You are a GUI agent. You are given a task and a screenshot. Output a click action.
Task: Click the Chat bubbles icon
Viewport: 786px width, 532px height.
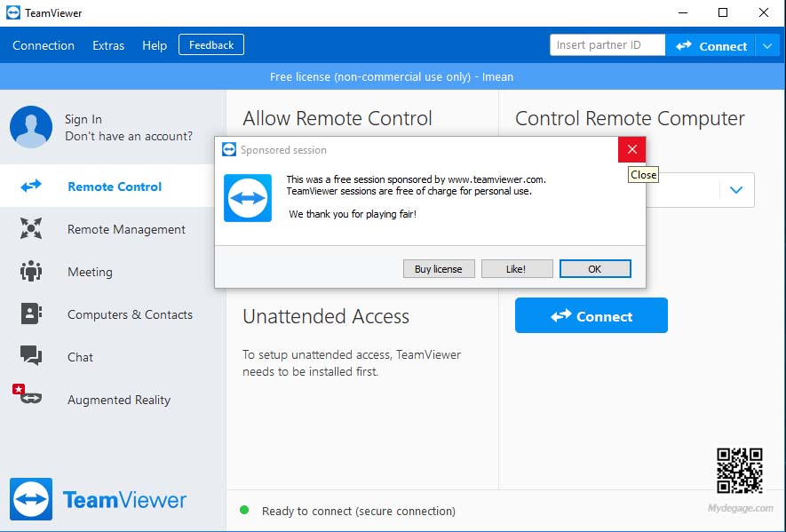coord(31,356)
